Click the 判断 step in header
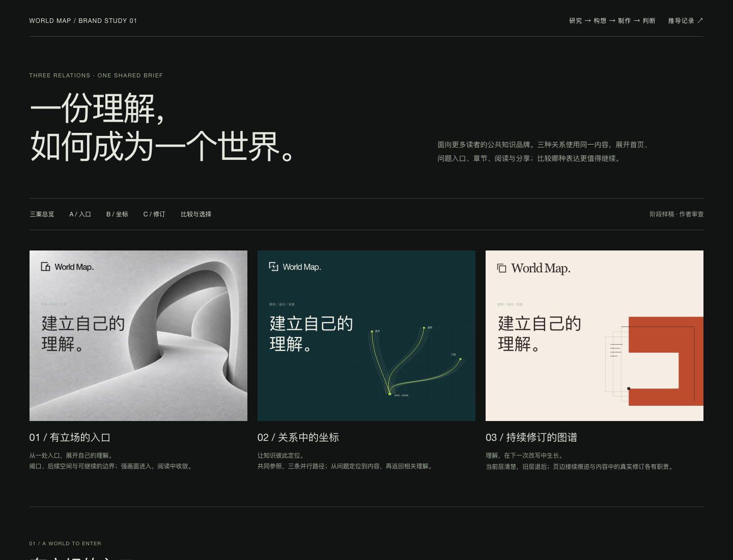Screen dimensions: 733x560 click(x=649, y=21)
